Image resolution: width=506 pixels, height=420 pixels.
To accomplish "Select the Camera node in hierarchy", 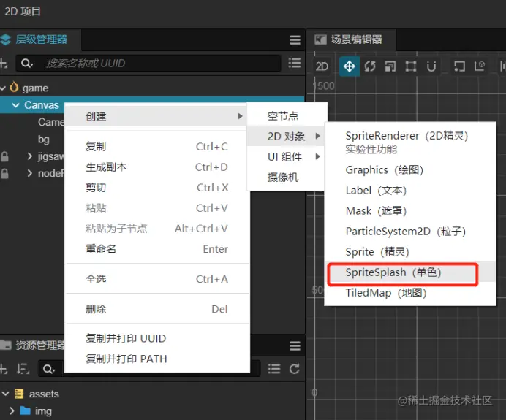I will (x=51, y=122).
